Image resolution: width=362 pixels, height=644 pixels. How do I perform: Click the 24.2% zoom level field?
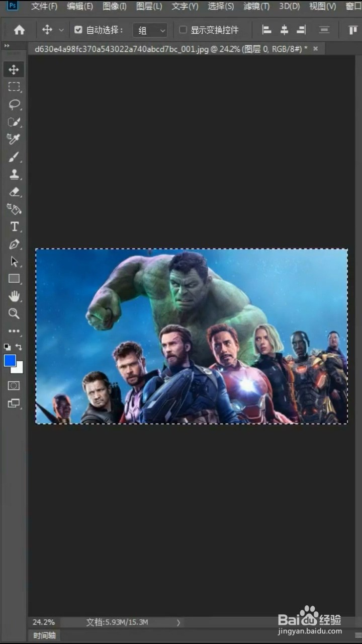click(x=44, y=622)
